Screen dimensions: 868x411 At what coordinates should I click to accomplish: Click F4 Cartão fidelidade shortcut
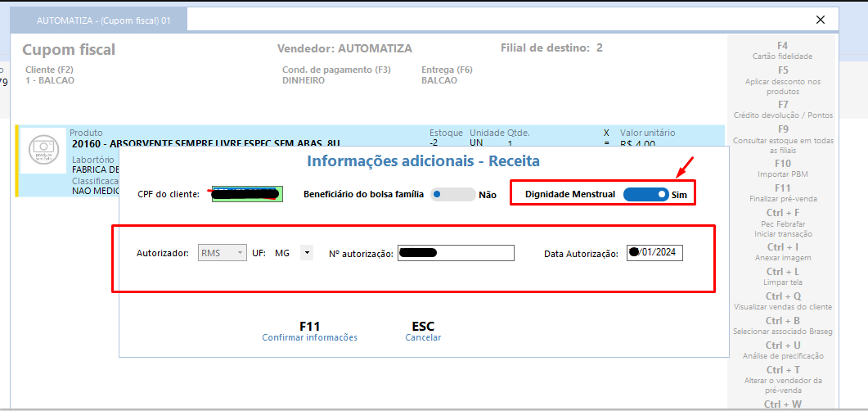tap(782, 51)
